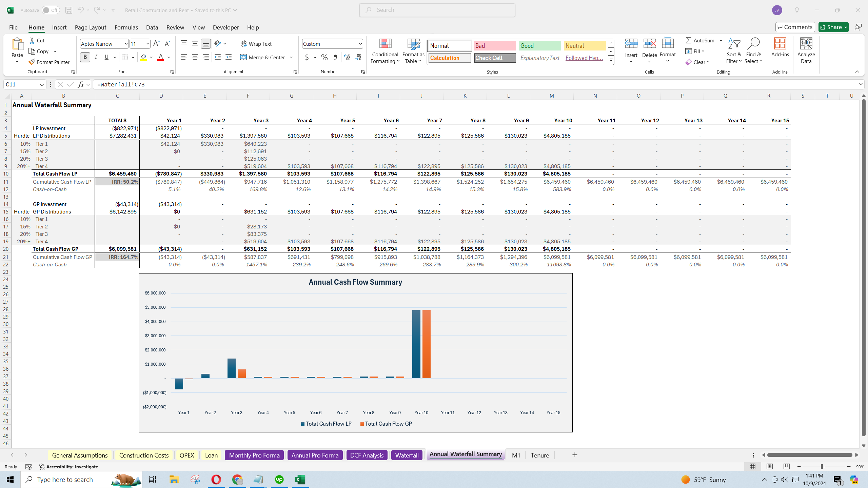Screen dimensions: 868x488
Task: Click Increase Font Size icon
Action: pyautogui.click(x=156, y=44)
